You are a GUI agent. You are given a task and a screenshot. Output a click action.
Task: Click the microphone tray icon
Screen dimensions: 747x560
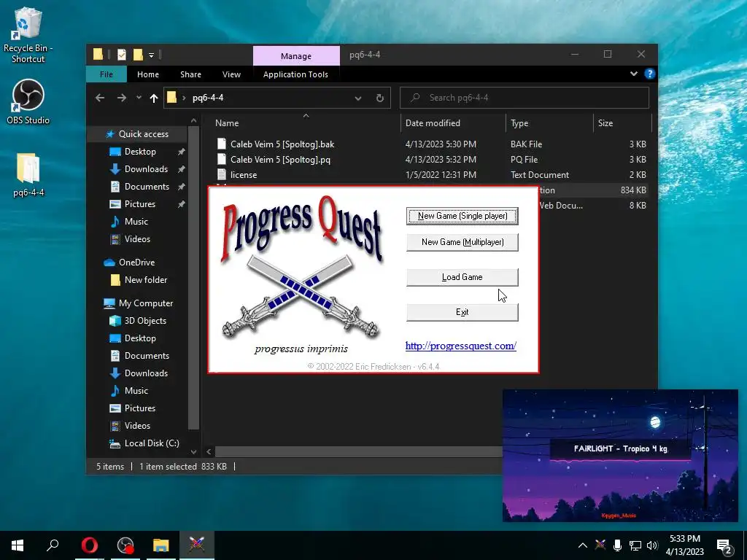[617, 545]
